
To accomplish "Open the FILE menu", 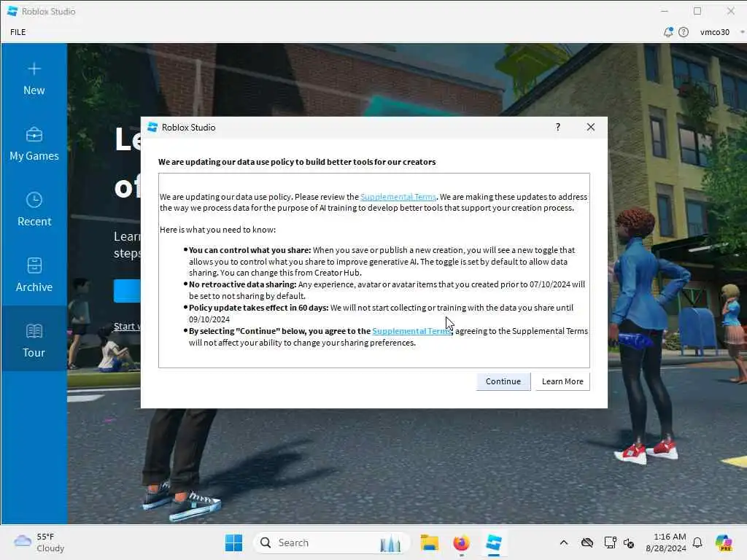I will tap(18, 32).
